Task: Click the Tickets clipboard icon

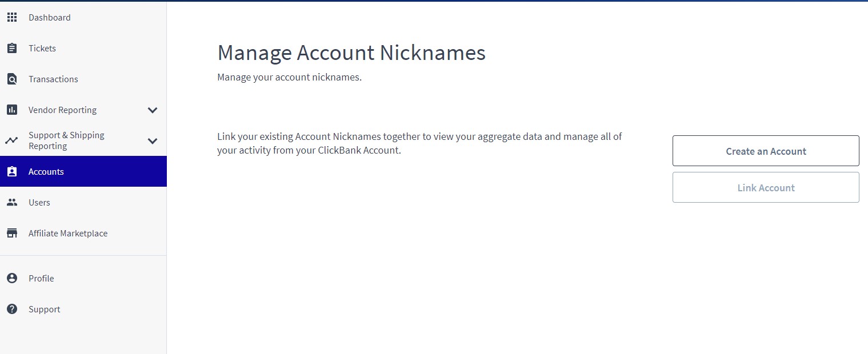Action: pos(11,49)
